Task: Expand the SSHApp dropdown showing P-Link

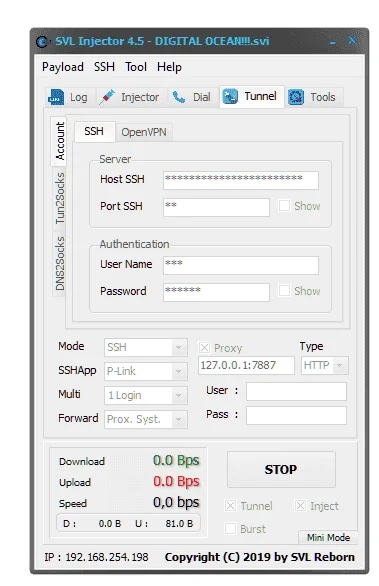Action: pos(145,371)
